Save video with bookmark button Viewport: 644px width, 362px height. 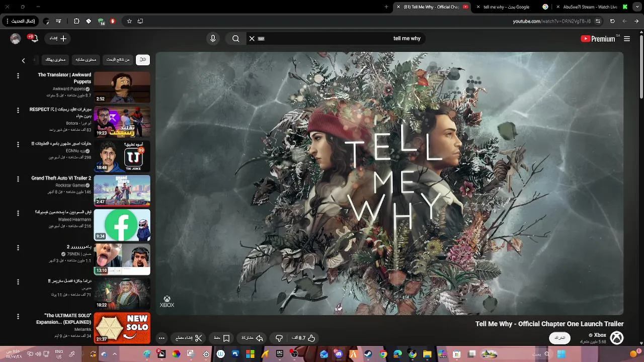222,338
